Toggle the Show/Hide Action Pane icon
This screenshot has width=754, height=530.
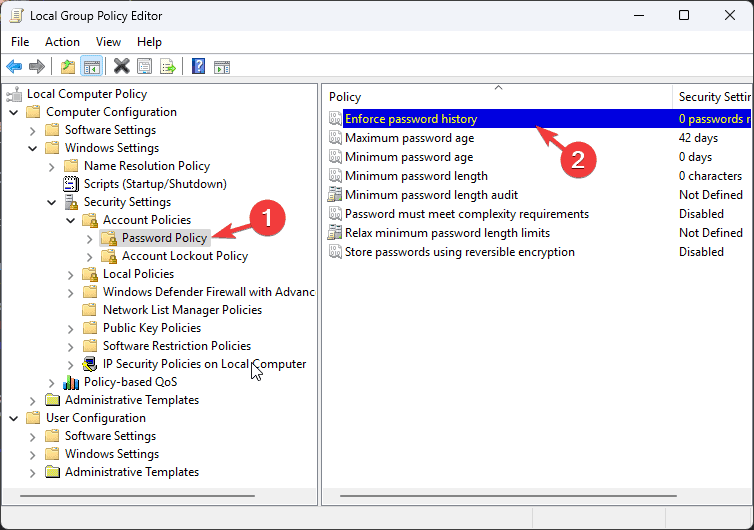[222, 67]
